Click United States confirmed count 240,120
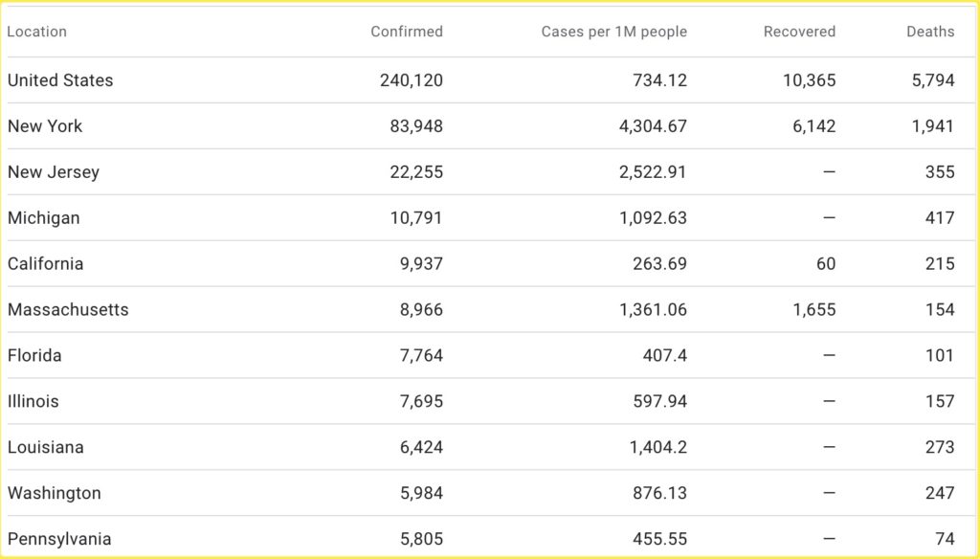The width and height of the screenshot is (980, 559). (x=412, y=80)
